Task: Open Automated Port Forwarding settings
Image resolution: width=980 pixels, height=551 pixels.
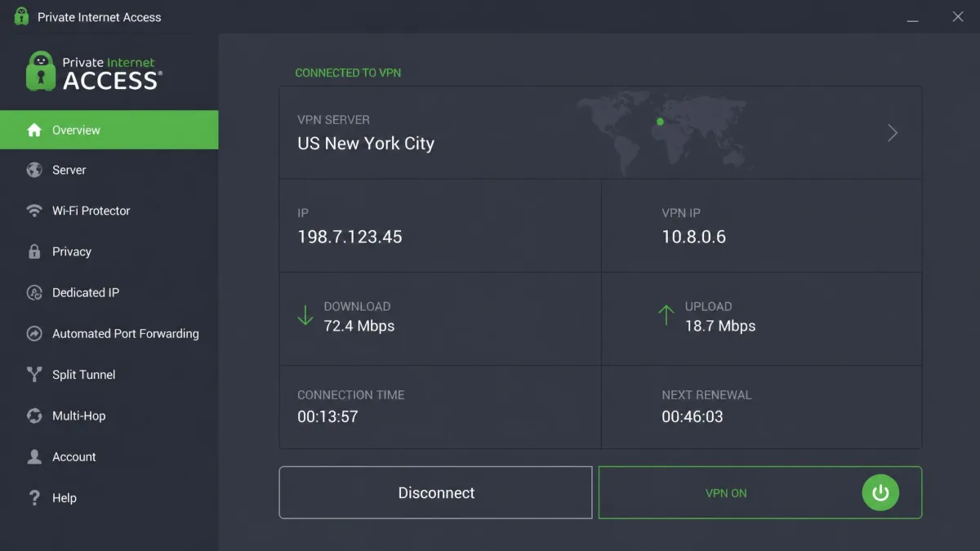Action: [x=109, y=333]
